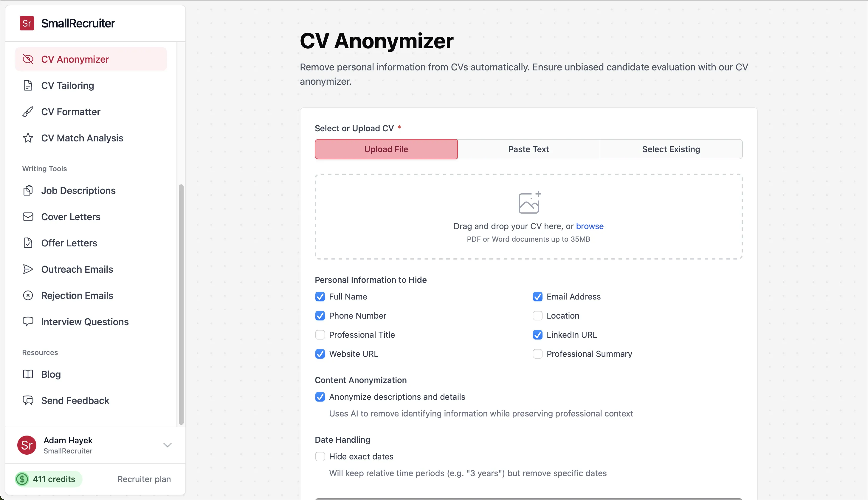Viewport: 868px width, 500px height.
Task: Switch to the Select Existing tab
Action: [x=671, y=149]
